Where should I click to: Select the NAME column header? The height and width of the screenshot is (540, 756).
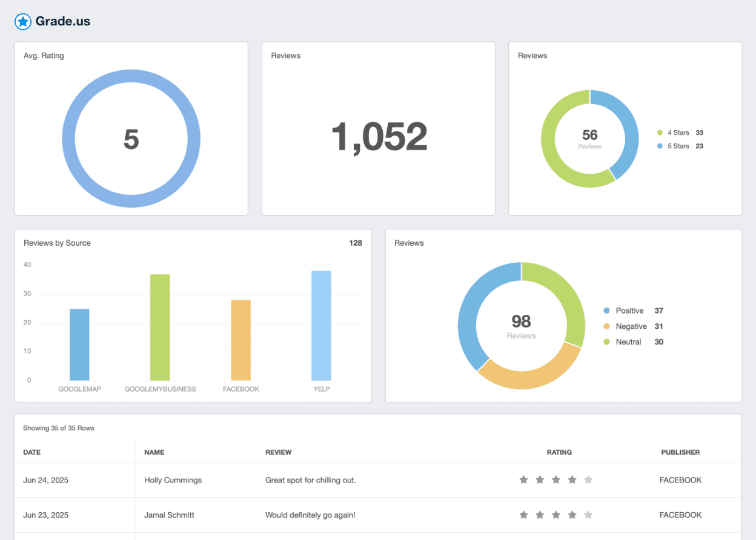[x=154, y=452]
